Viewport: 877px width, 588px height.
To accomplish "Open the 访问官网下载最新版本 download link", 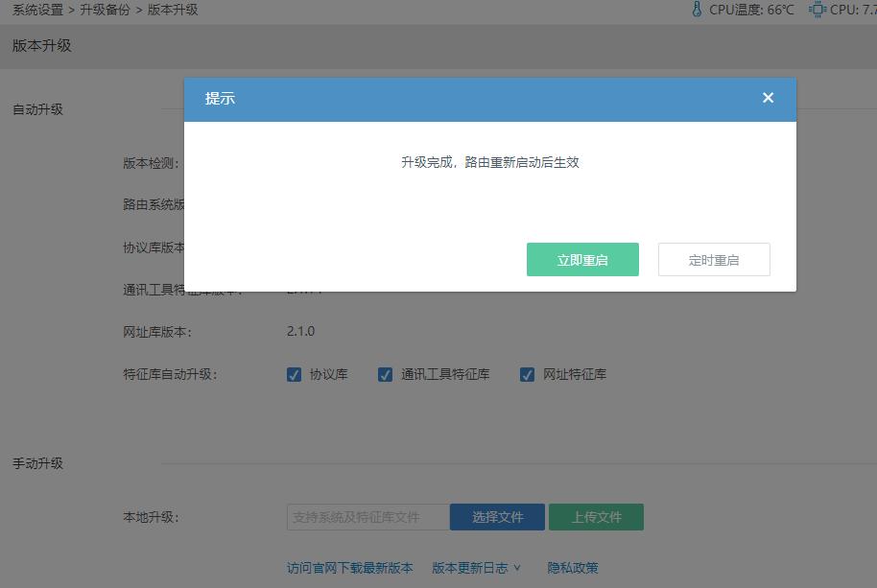I will click(350, 568).
